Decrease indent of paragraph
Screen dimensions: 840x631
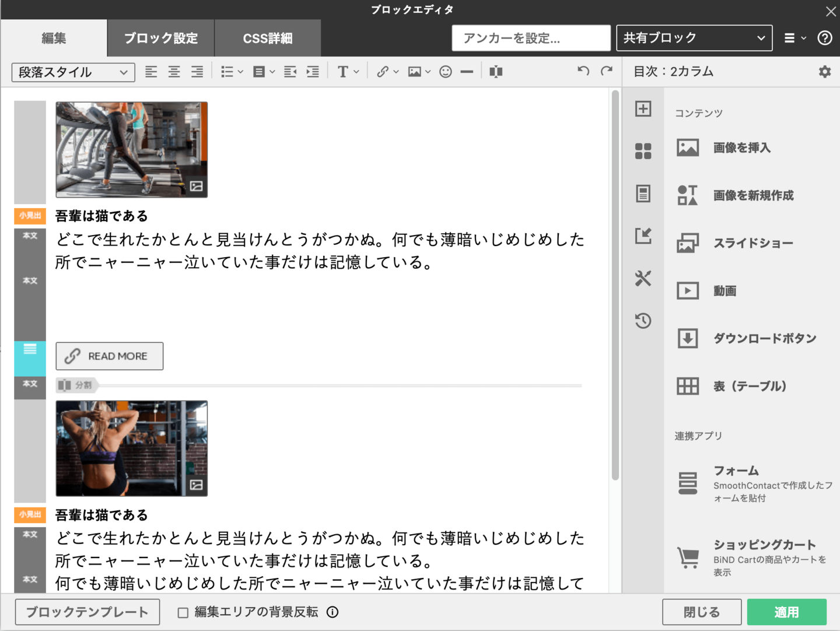pos(290,72)
